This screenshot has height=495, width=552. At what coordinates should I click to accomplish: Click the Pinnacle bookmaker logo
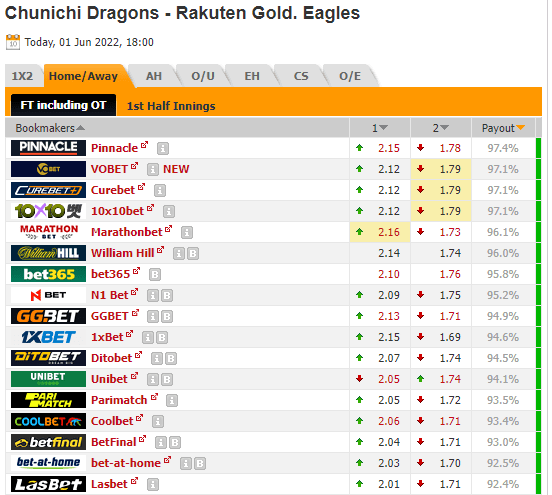coord(48,148)
